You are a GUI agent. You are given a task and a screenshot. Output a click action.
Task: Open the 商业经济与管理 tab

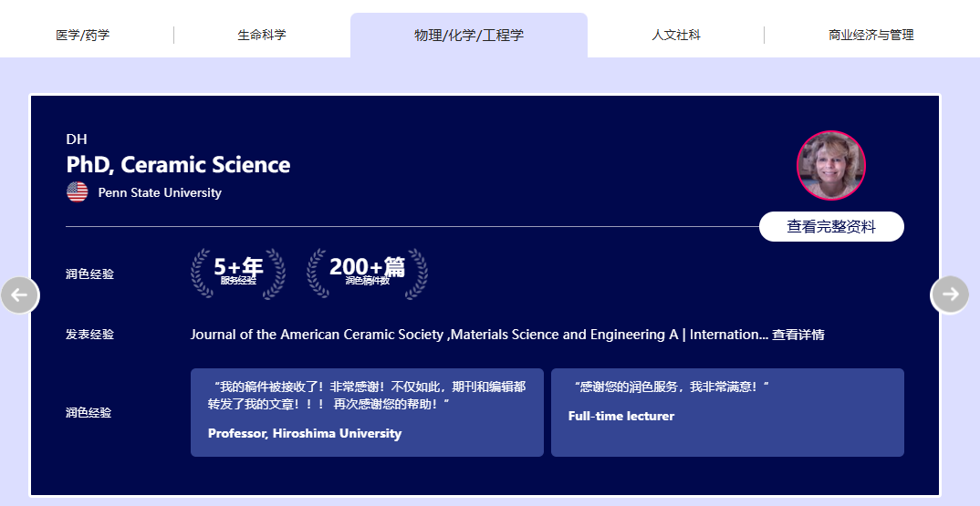pyautogui.click(x=871, y=36)
